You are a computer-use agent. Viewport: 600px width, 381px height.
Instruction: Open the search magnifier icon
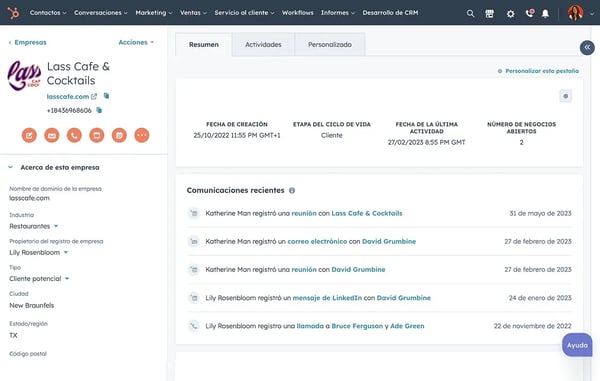pos(470,14)
